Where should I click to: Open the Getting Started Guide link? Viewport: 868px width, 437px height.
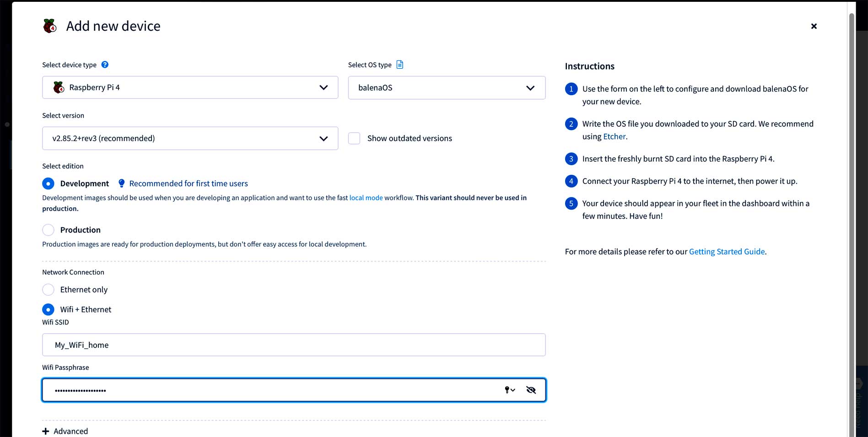727,252
